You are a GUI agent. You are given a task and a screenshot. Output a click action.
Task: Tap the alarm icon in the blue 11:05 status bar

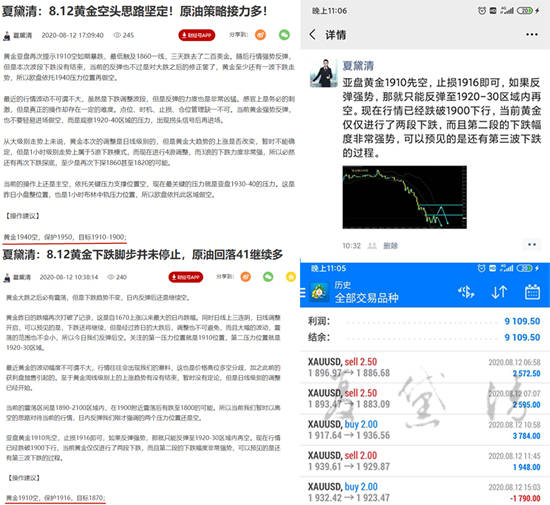(x=482, y=268)
